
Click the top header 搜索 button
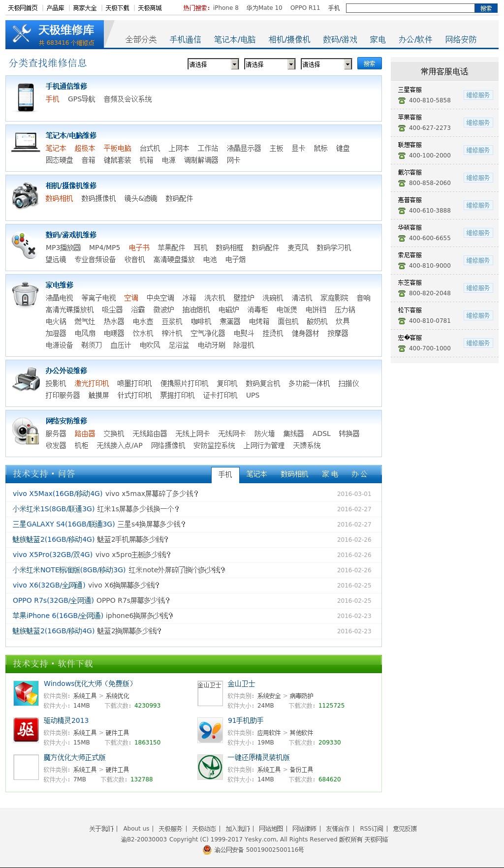tap(486, 8)
